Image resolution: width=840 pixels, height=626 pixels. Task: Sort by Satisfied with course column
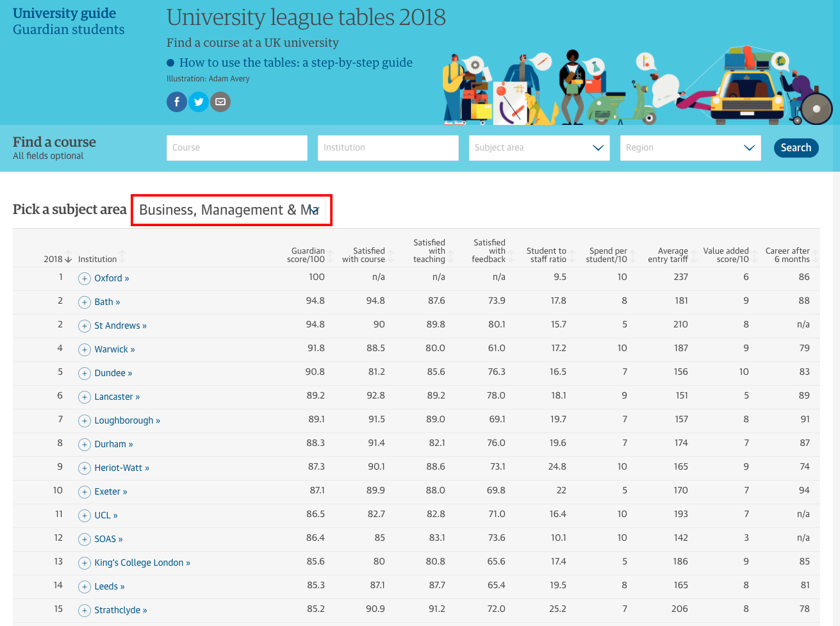(391, 257)
